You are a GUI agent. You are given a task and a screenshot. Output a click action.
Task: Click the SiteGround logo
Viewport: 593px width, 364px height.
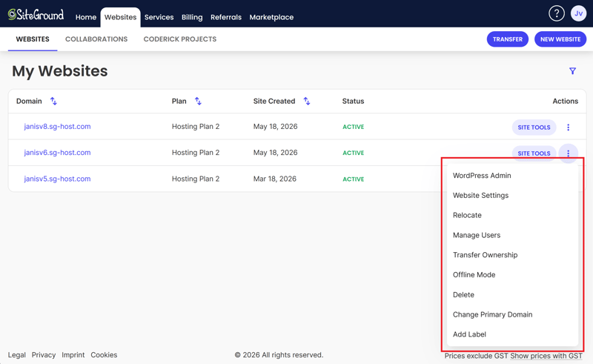pyautogui.click(x=36, y=14)
